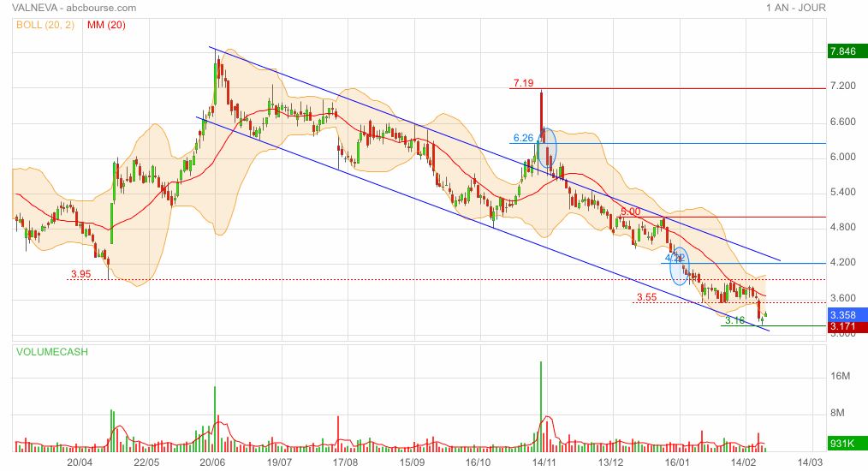Click the blue ellipse near the 6.26 line
868x471 pixels.
point(547,148)
